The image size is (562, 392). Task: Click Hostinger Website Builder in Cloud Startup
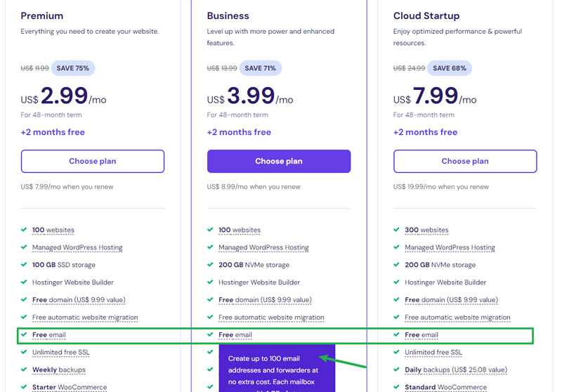pyautogui.click(x=445, y=282)
